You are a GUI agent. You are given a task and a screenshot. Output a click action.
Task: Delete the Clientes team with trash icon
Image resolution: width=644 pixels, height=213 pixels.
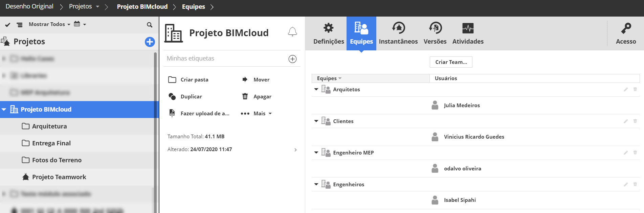635,121
